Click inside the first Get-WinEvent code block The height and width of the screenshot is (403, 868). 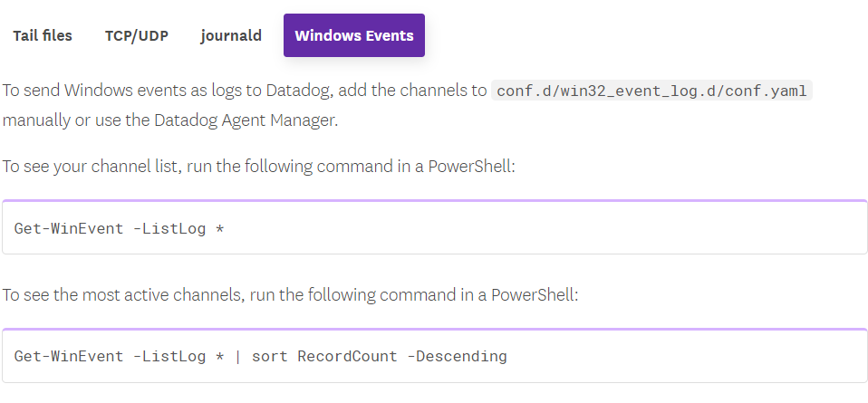coord(544,228)
